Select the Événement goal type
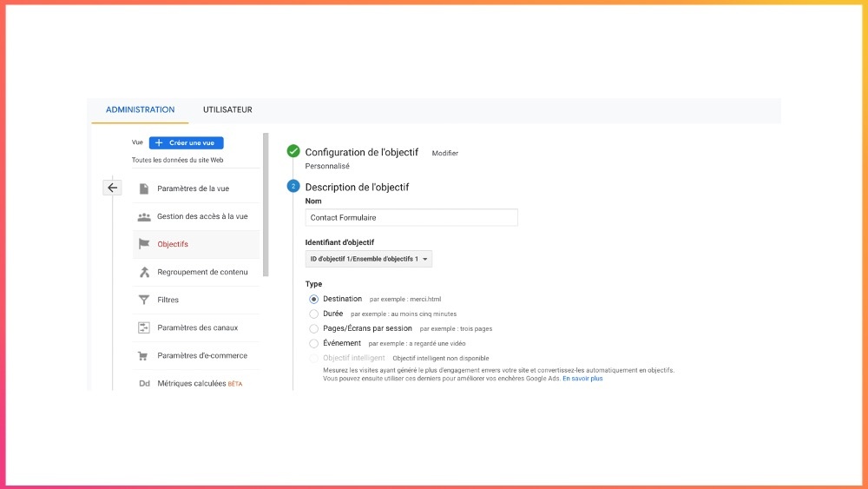This screenshot has width=868, height=489. click(314, 344)
